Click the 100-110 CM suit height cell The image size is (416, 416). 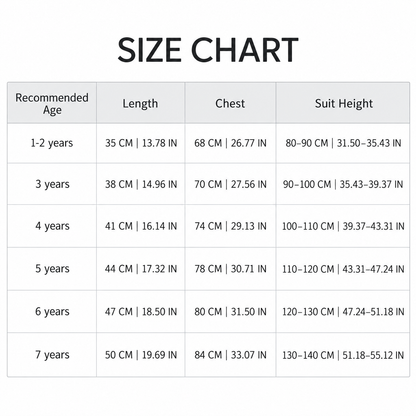(x=343, y=226)
